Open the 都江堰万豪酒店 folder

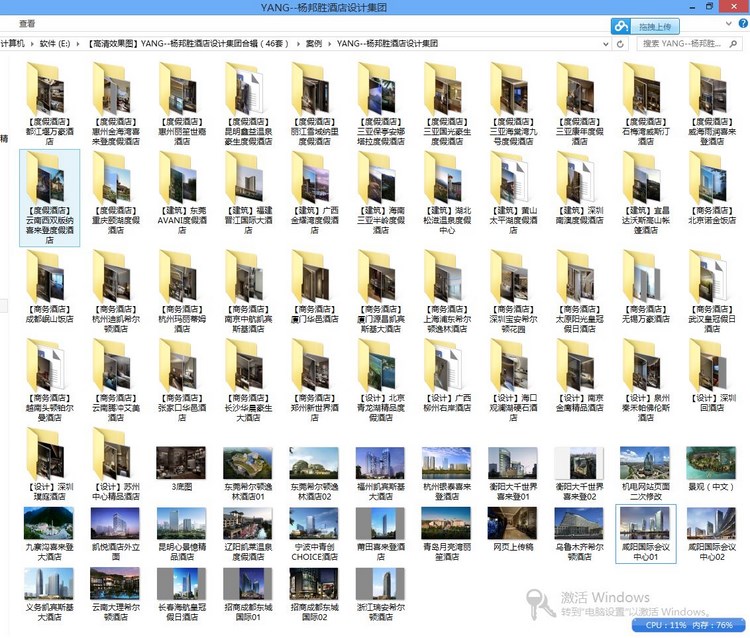point(49,104)
